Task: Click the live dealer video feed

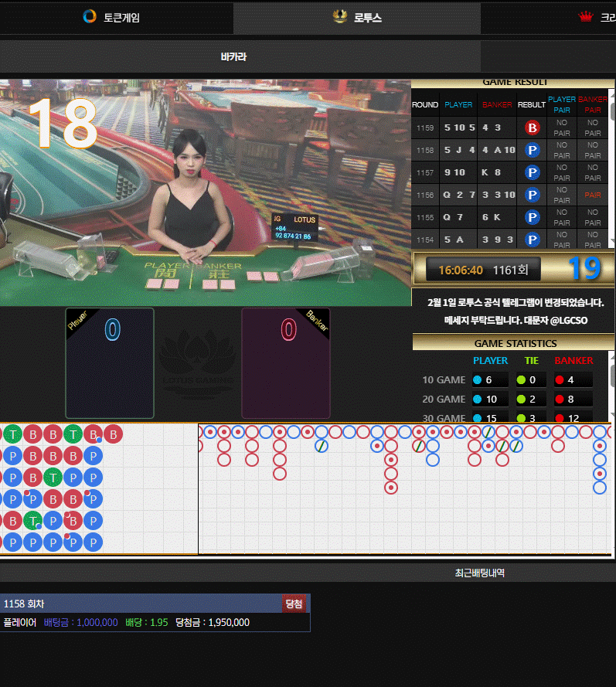Action: tap(205, 193)
